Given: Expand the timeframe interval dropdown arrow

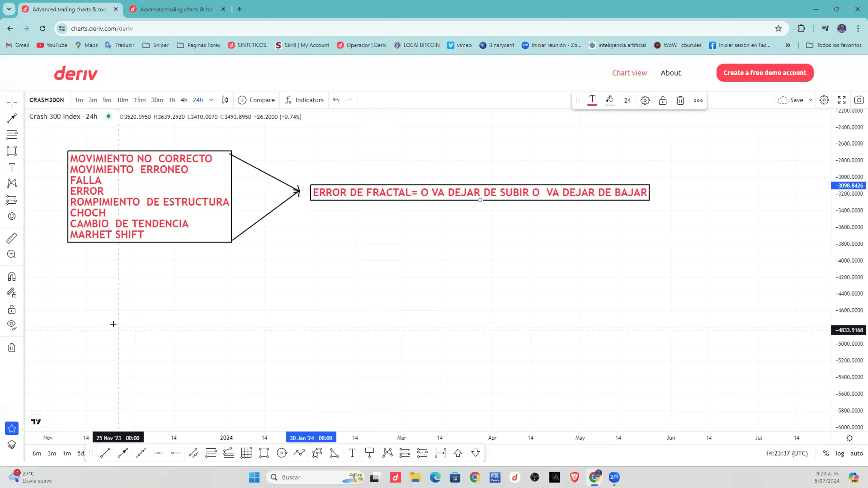Looking at the screenshot, I should tap(211, 100).
